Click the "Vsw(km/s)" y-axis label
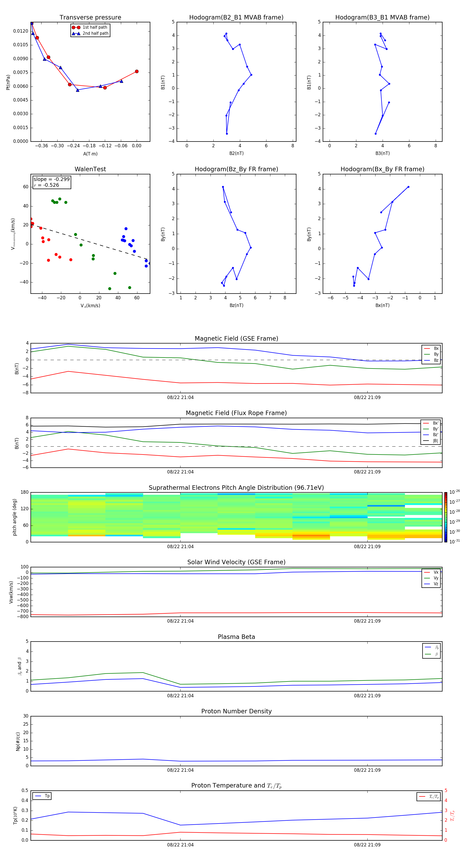This screenshot has width=473, height=868. coord(11,592)
